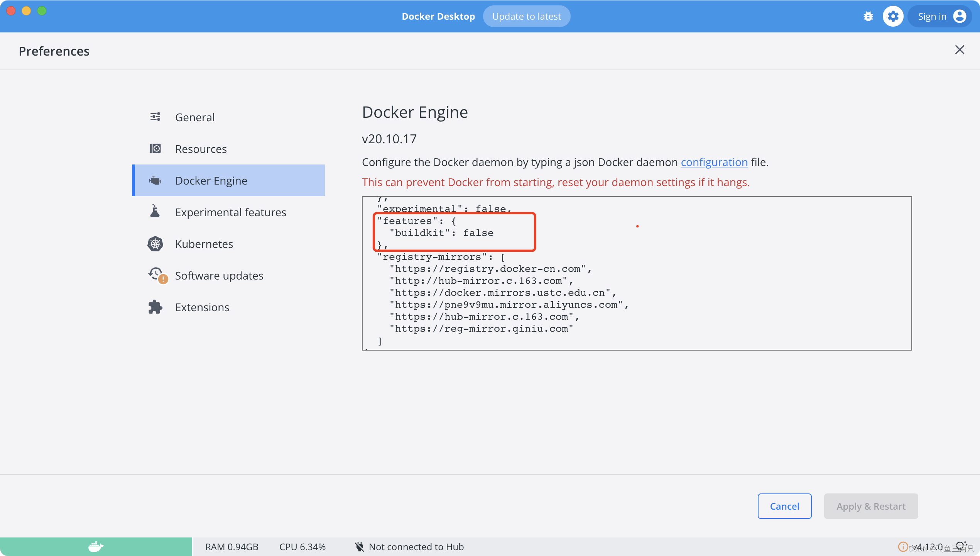Open the configuration documentation link

(x=714, y=162)
